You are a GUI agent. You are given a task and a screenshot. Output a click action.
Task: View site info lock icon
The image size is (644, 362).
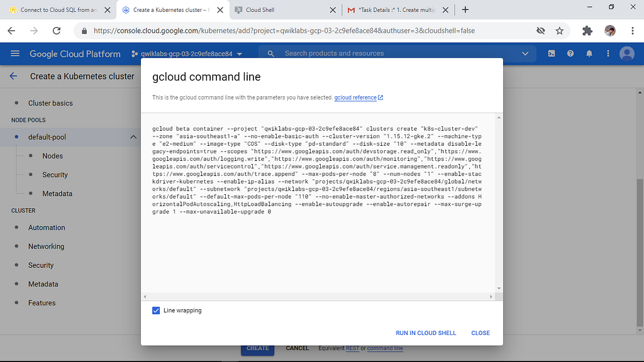coord(84,31)
